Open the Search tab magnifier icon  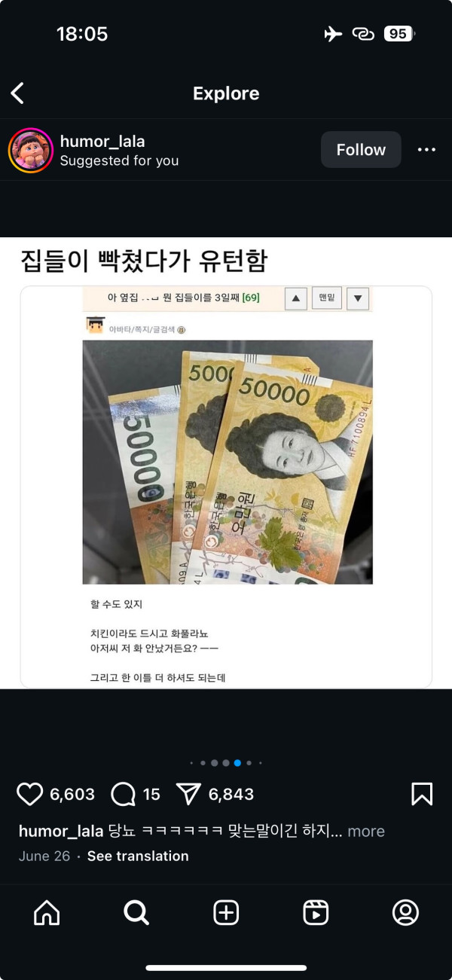pos(136,913)
